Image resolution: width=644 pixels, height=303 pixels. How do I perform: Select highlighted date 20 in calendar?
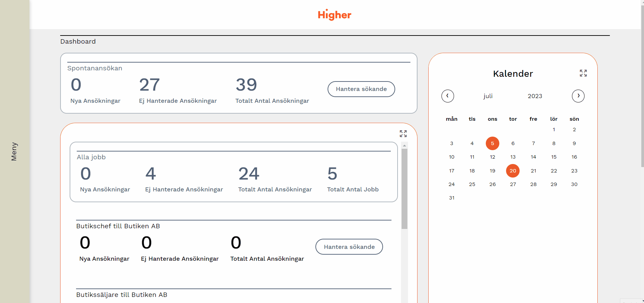[x=513, y=171]
